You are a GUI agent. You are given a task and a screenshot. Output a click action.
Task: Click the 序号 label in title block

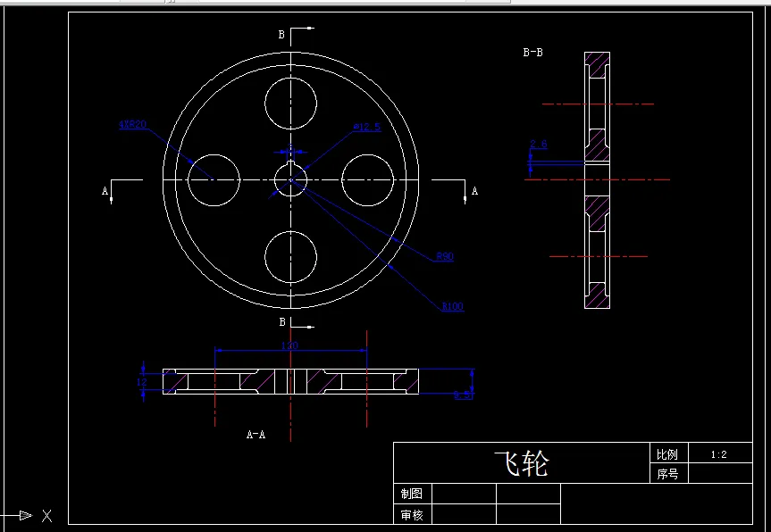[x=666, y=474]
